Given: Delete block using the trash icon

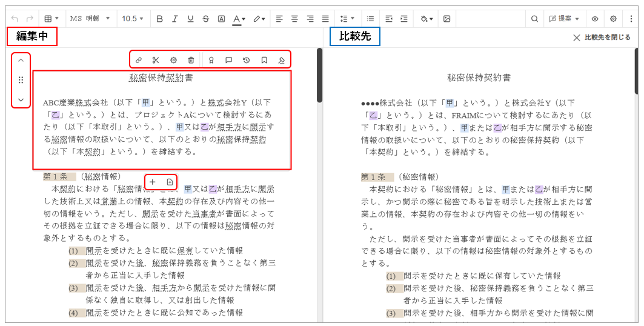Looking at the screenshot, I should tap(191, 60).
